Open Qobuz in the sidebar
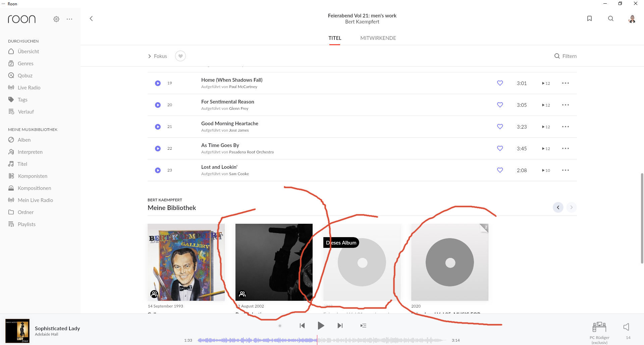Image resolution: width=644 pixels, height=345 pixels. (20, 75)
